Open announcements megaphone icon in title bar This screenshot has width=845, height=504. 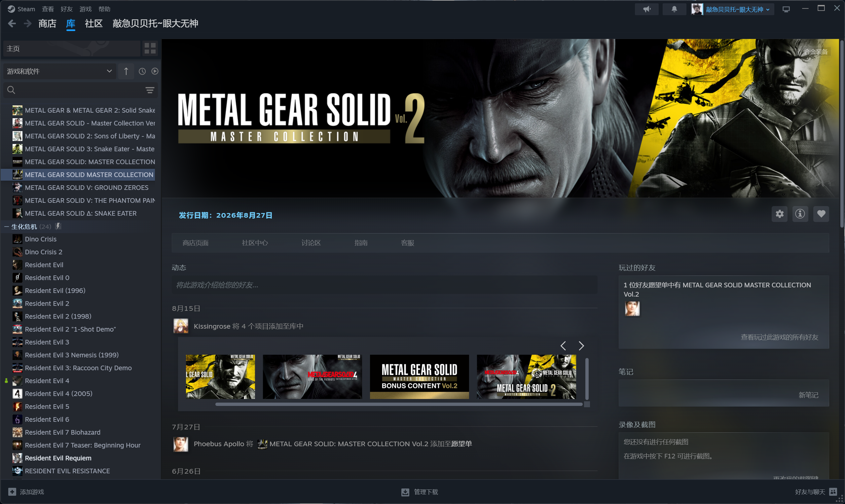tap(647, 9)
